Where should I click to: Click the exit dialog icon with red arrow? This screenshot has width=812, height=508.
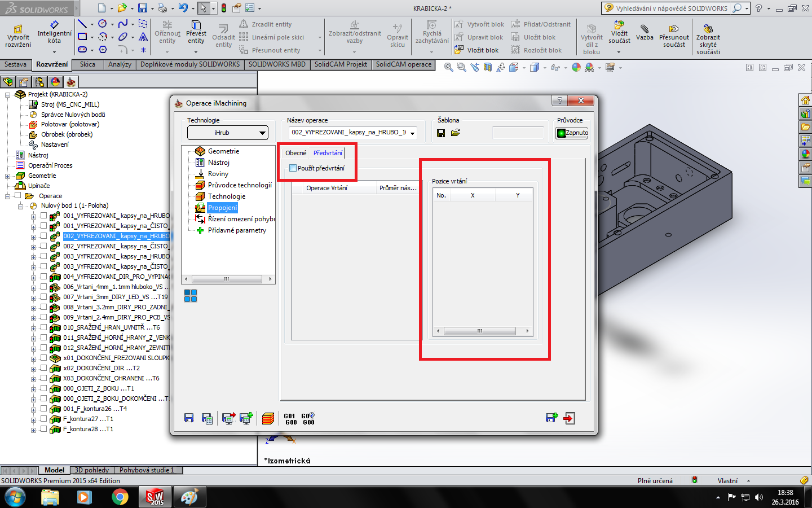[x=570, y=418]
